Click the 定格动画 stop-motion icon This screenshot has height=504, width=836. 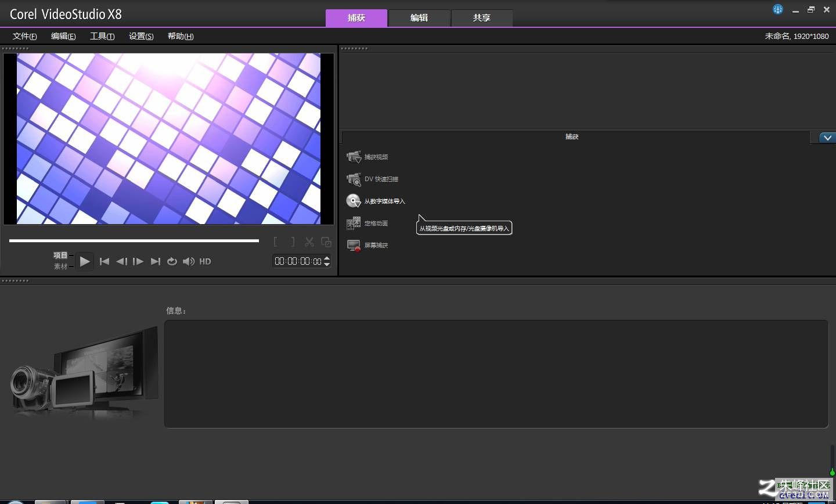point(354,223)
